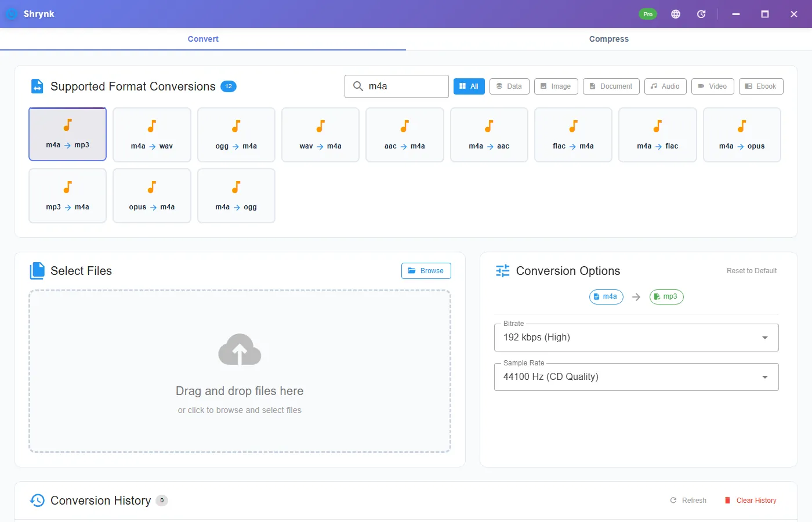Image resolution: width=812 pixels, height=522 pixels.
Task: Choose the aac to m4a conversion card
Action: tap(405, 135)
